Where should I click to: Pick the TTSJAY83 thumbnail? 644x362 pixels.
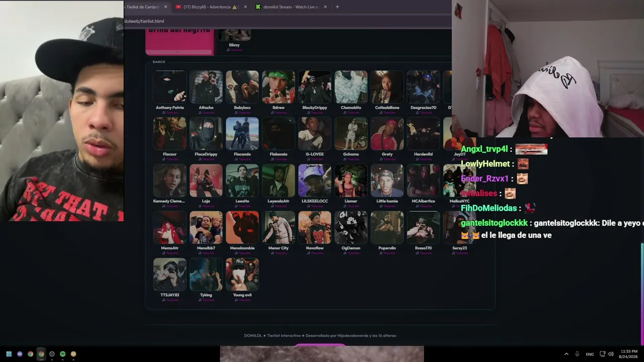tap(170, 274)
